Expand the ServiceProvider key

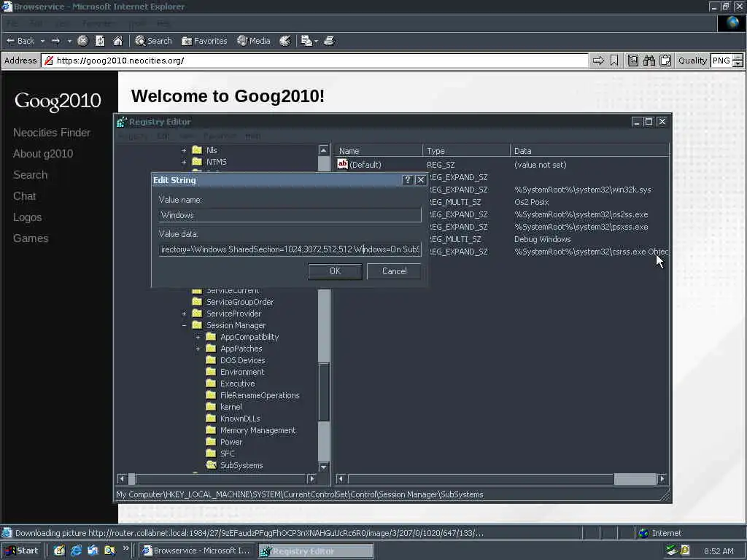(x=184, y=314)
